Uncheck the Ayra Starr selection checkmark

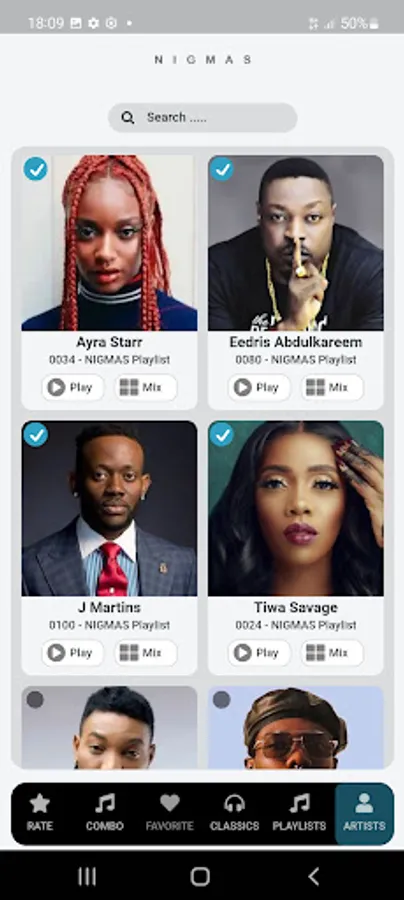[36, 169]
